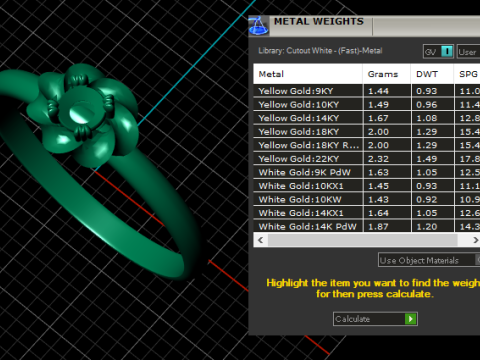This screenshot has width=480, height=360.
Task: Click the 1.87 grams value
Action: [x=378, y=227]
